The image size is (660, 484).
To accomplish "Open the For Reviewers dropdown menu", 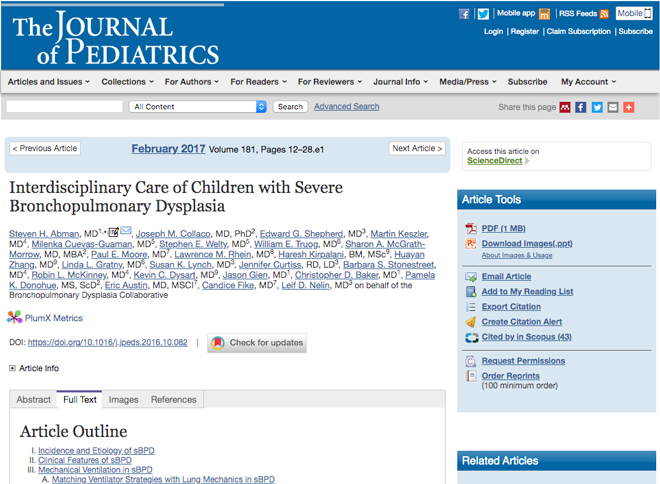I will coord(330,82).
